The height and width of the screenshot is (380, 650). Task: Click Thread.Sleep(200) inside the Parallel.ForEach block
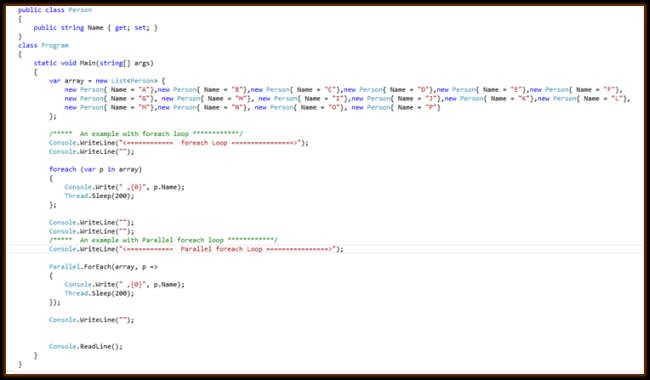tap(99, 293)
